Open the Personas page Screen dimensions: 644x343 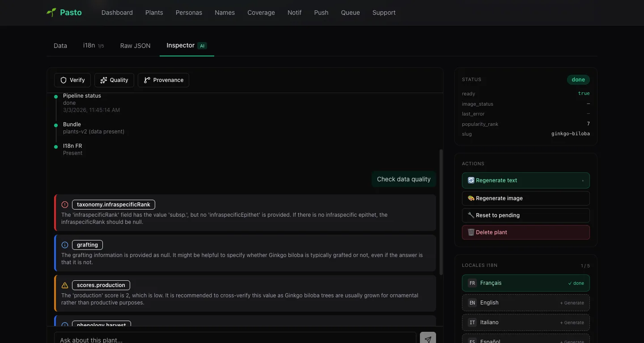189,13
